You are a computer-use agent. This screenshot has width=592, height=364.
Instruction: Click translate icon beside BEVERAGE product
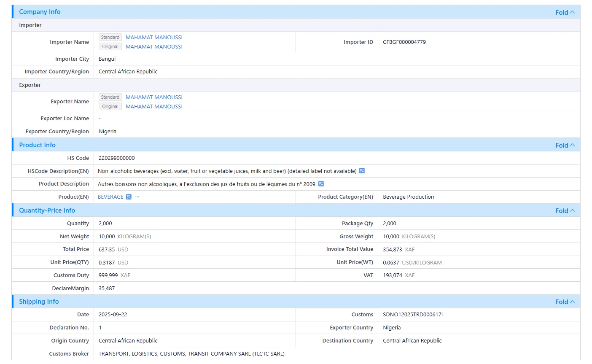point(129,197)
